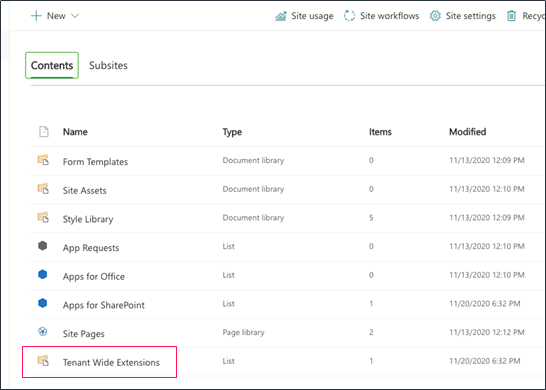Click 'List' type in Tenant Wide Extensions row
This screenshot has height=390, width=546.
228,361
